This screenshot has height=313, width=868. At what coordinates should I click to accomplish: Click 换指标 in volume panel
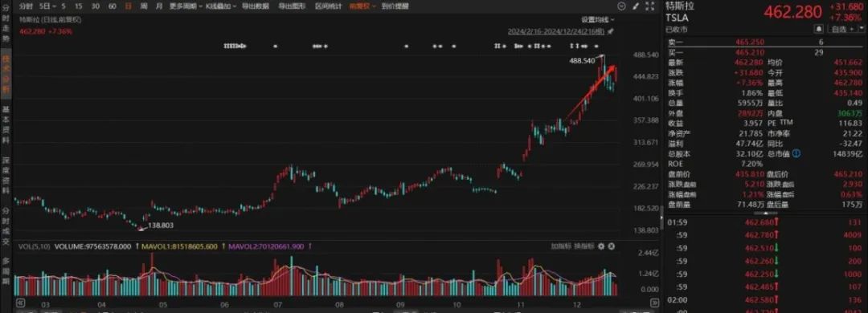click(584, 246)
